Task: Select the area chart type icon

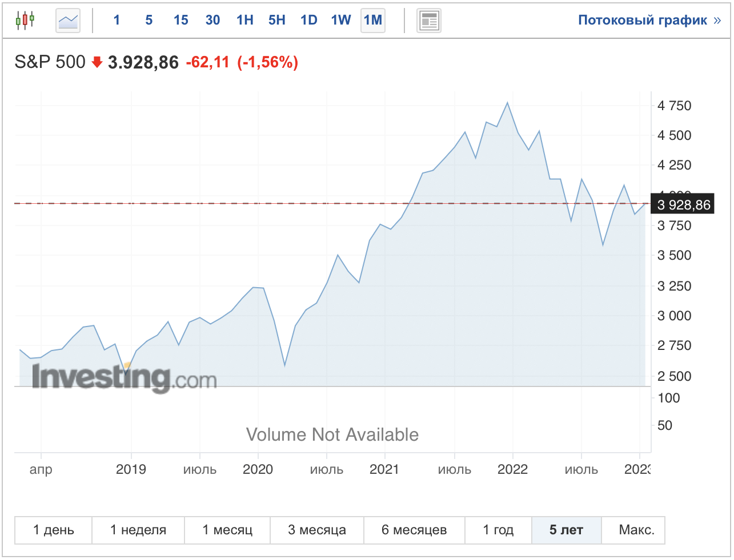Action: pos(68,21)
